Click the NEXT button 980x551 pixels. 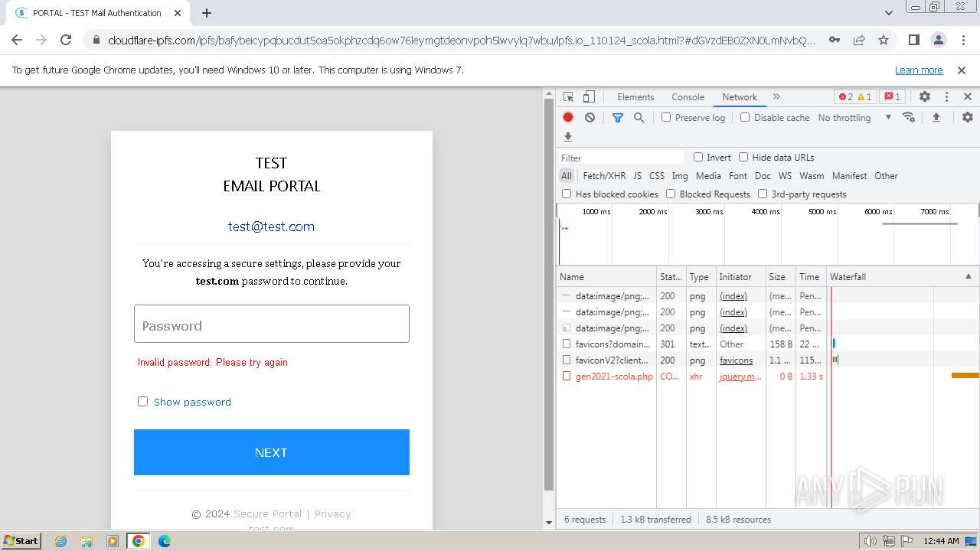point(272,452)
